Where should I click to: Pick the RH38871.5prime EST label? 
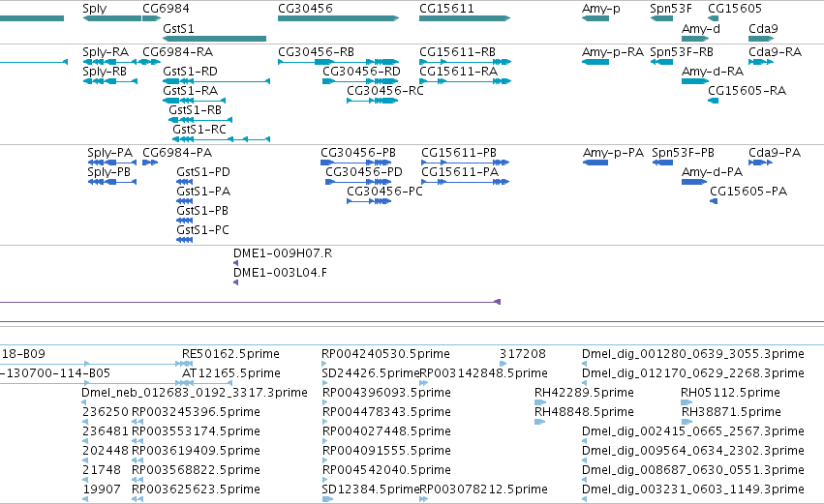click(x=731, y=412)
